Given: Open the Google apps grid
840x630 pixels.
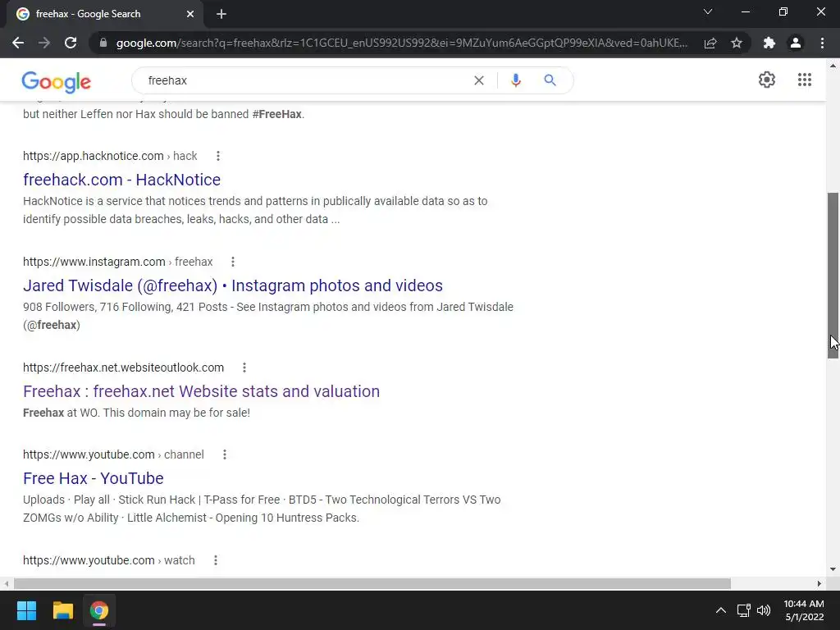Looking at the screenshot, I should point(804,80).
